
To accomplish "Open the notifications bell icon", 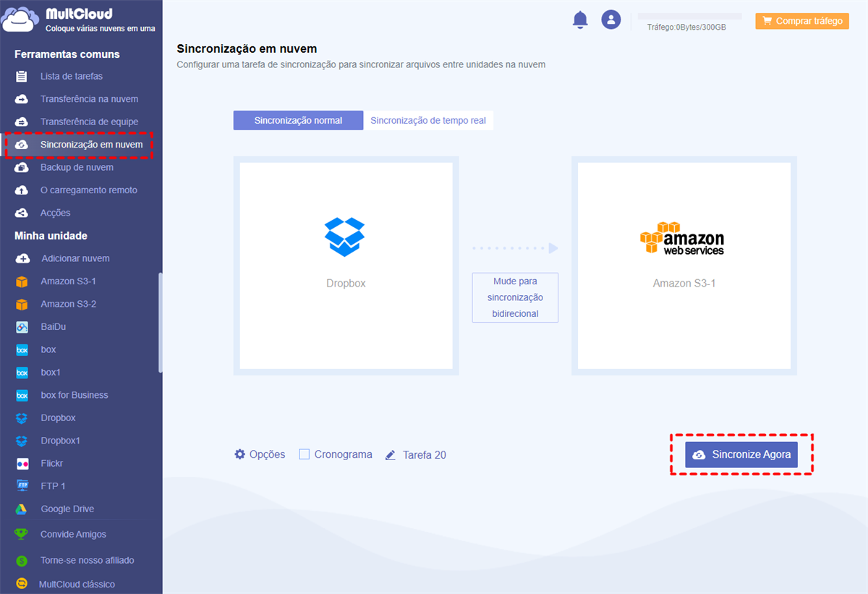I will pos(580,20).
